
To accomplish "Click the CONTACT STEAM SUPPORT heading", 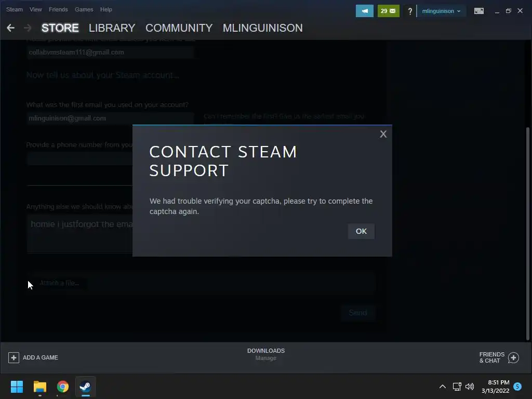I will click(223, 161).
